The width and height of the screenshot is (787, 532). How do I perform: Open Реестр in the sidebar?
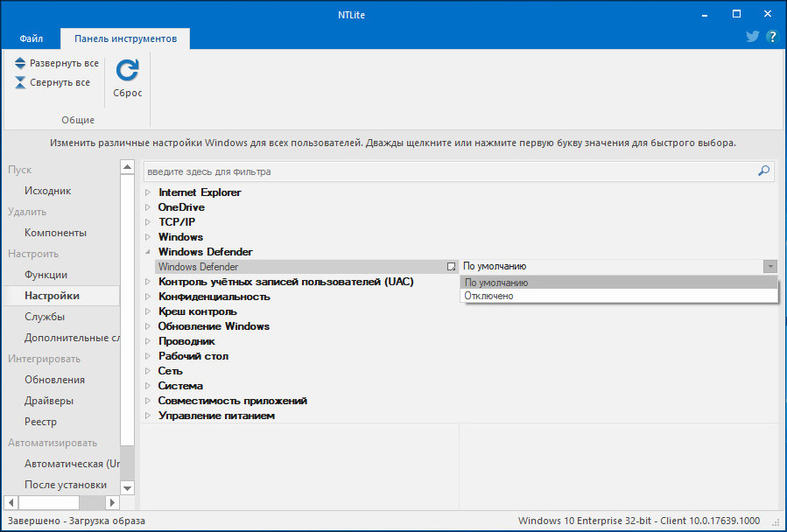40,422
